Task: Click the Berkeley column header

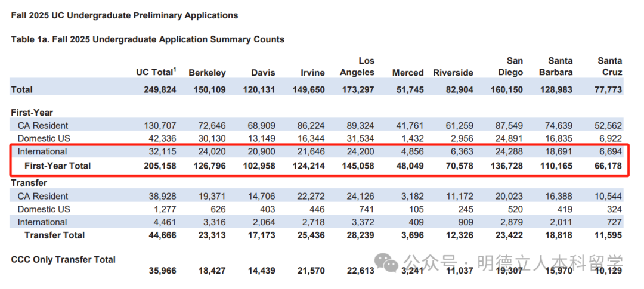Action: pyautogui.click(x=207, y=73)
